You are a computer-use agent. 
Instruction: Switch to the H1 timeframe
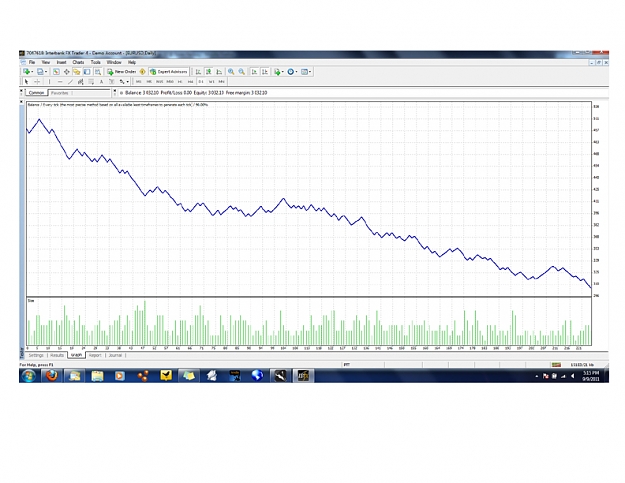point(180,82)
